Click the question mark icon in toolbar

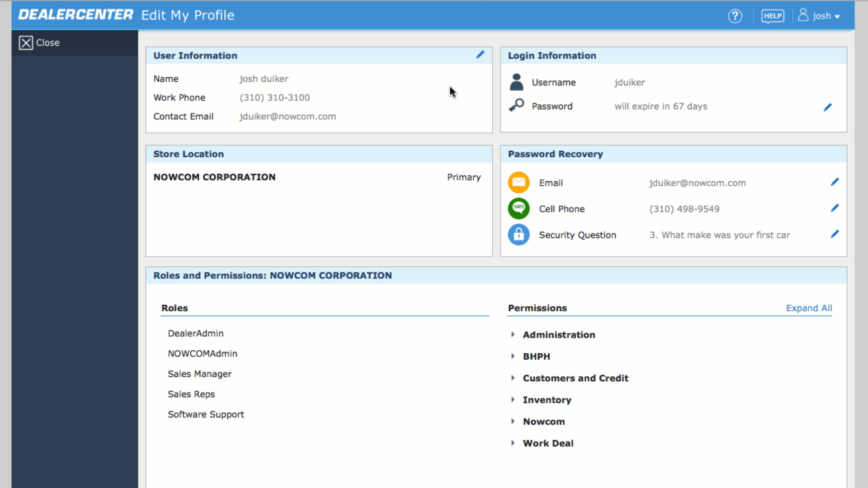coord(735,16)
